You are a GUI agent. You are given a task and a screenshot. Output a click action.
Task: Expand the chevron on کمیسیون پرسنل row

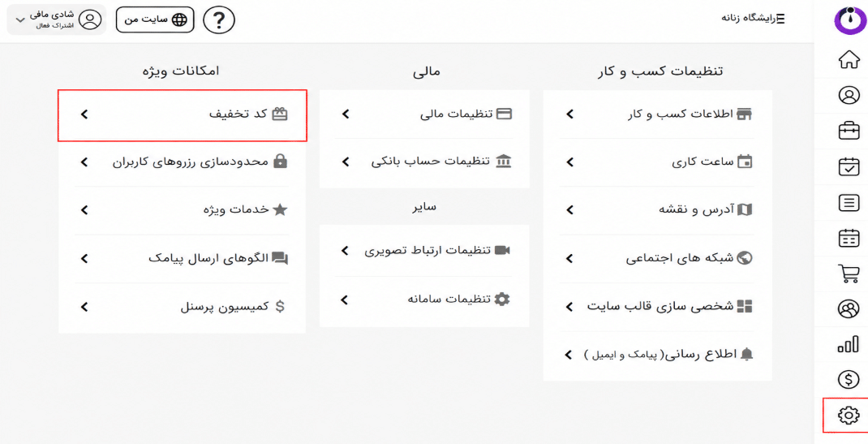pos(84,307)
